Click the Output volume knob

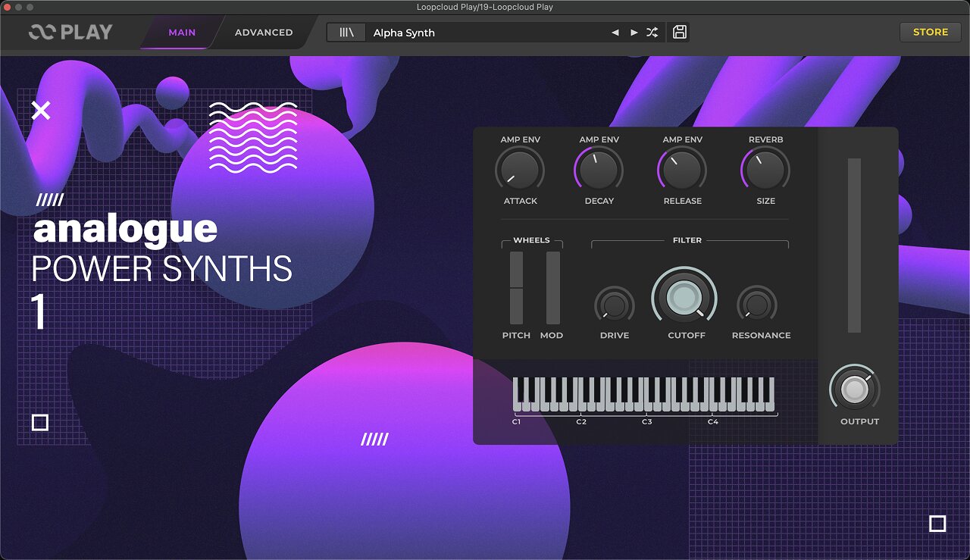[x=855, y=389]
